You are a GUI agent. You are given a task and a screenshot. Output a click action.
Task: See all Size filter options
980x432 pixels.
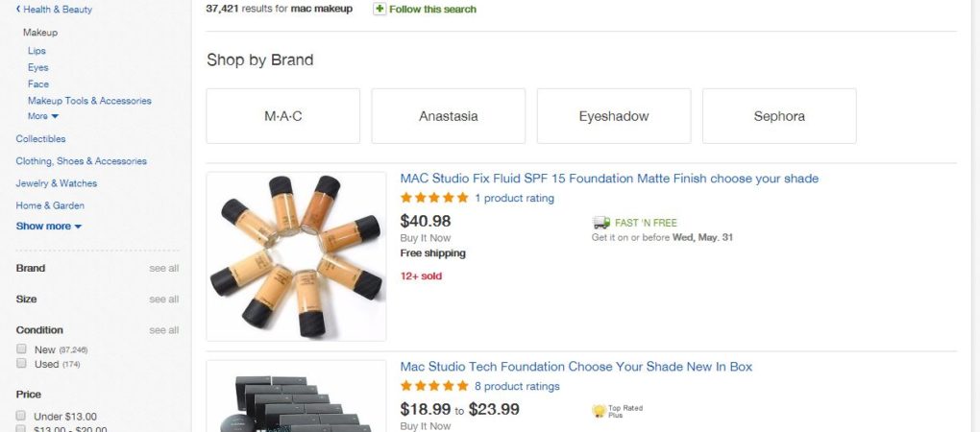(163, 300)
